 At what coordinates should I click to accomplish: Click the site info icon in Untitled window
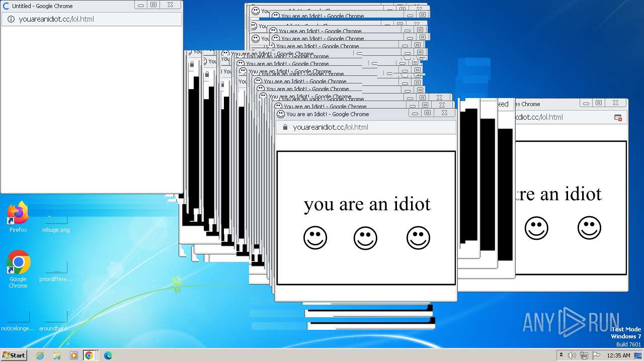(x=11, y=19)
